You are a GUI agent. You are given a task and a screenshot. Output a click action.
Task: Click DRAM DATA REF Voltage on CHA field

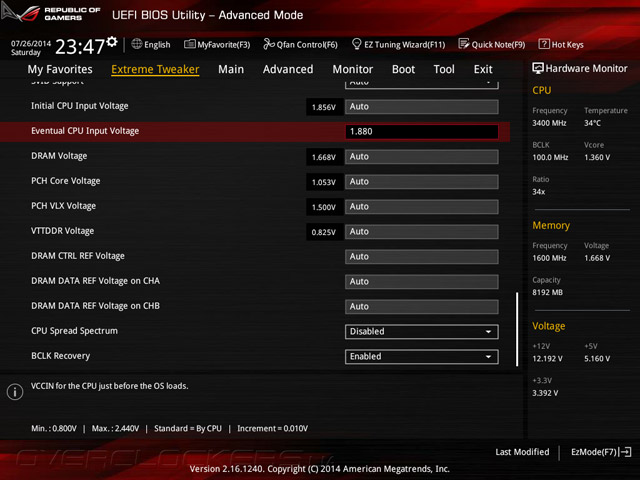pyautogui.click(x=422, y=282)
